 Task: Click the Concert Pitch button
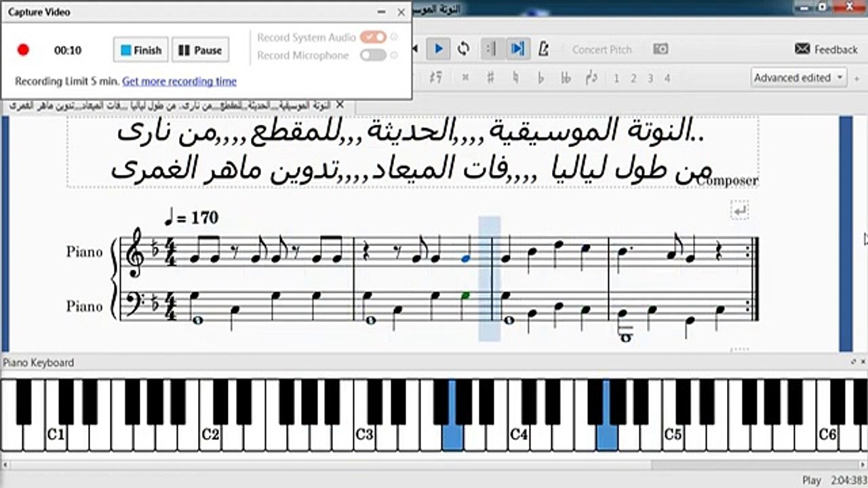pos(601,49)
